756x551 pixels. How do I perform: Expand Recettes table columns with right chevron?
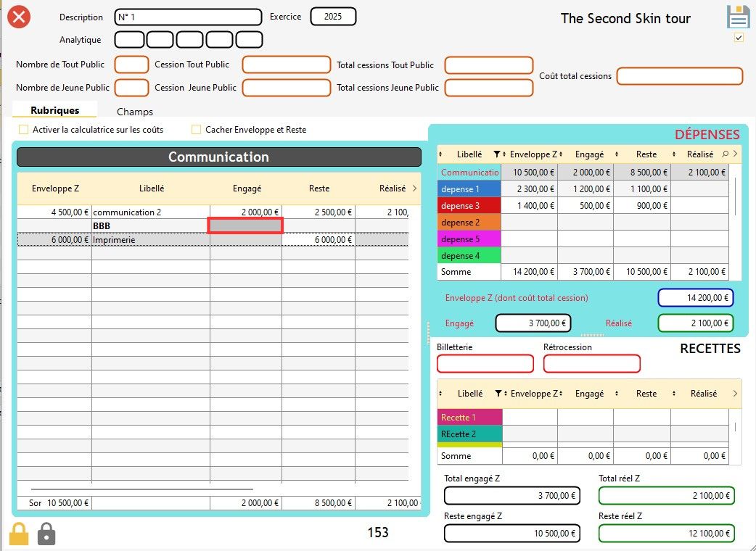point(735,394)
